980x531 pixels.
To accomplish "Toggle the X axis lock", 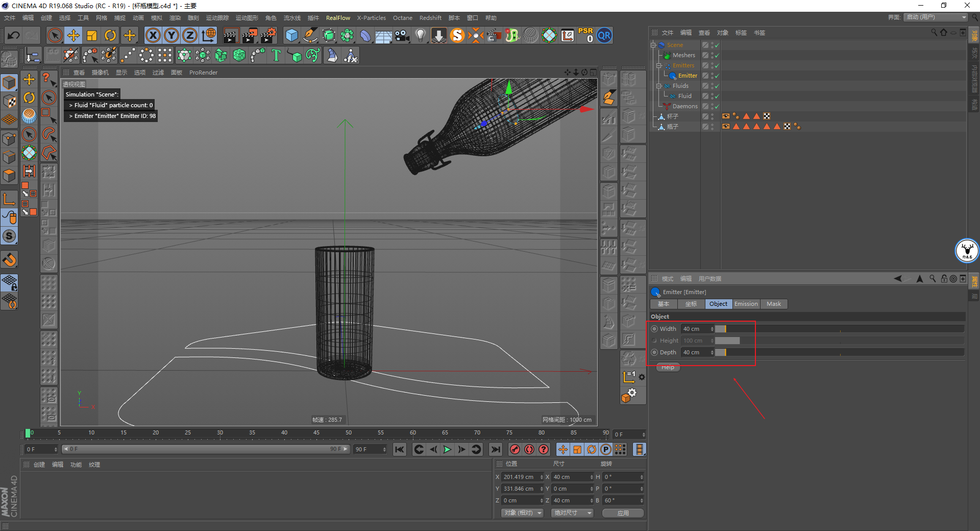I will click(x=153, y=36).
